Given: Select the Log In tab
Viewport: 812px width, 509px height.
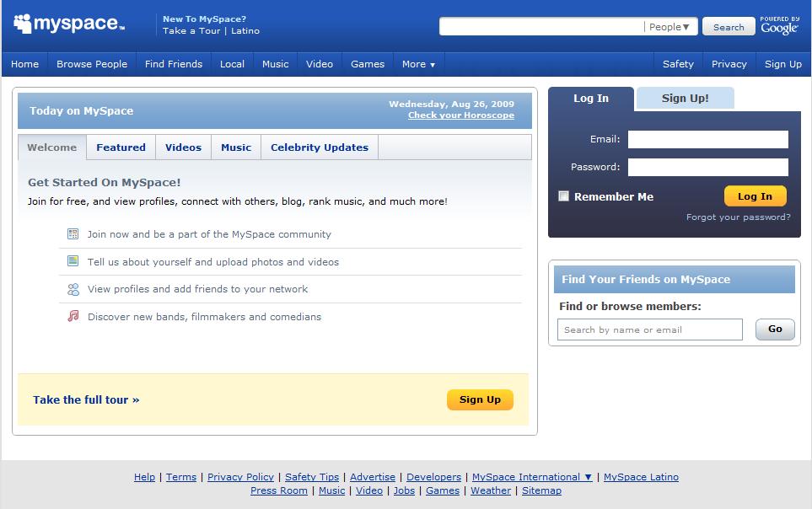Looking at the screenshot, I should (591, 99).
